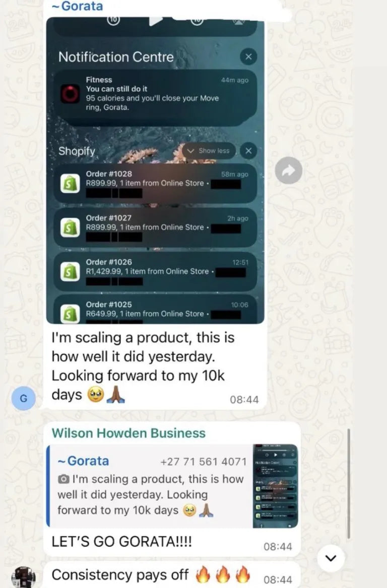Screen dimensions: 387x588
Task: Tap Shopify icon on Order #1026
Action: (x=70, y=271)
